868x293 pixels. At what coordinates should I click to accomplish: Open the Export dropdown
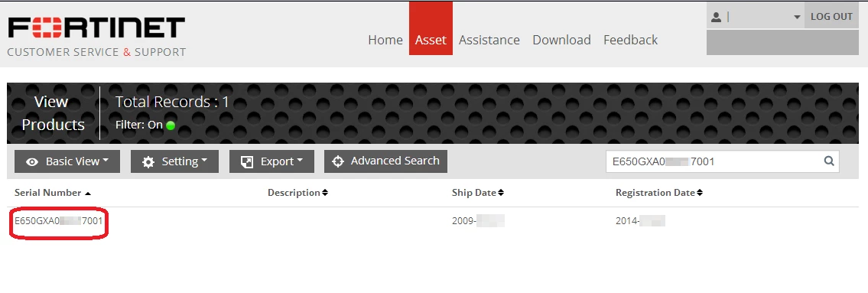pyautogui.click(x=271, y=161)
